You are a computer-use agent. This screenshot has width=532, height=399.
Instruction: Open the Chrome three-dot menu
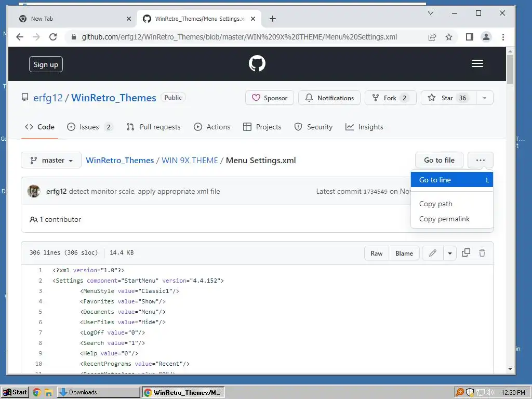point(503,37)
